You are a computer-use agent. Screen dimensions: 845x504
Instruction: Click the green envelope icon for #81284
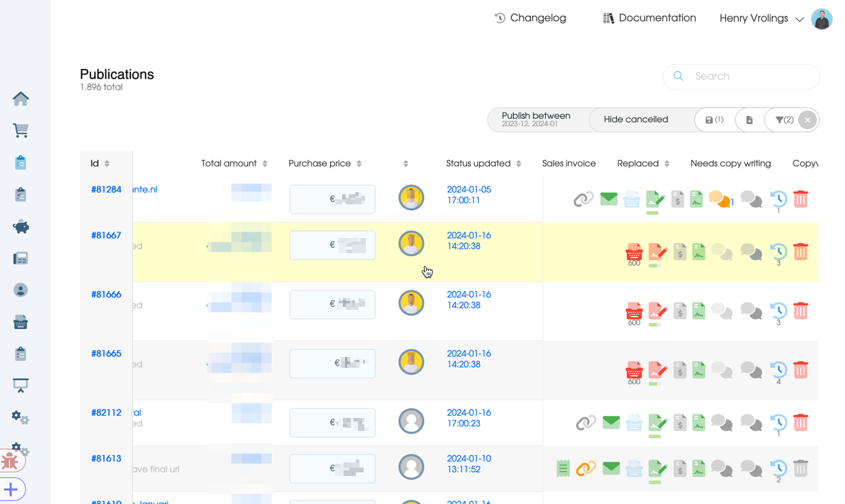pos(609,199)
